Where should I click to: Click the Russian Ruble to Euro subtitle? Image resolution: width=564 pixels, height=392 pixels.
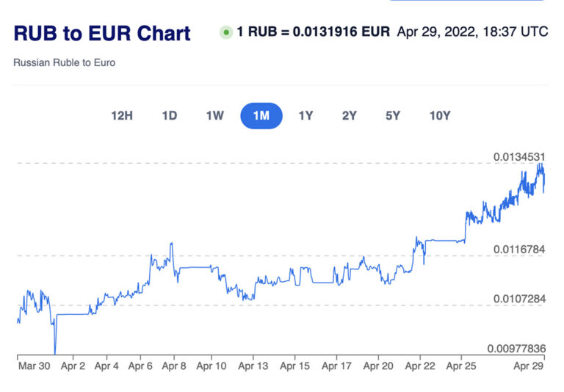tap(64, 63)
